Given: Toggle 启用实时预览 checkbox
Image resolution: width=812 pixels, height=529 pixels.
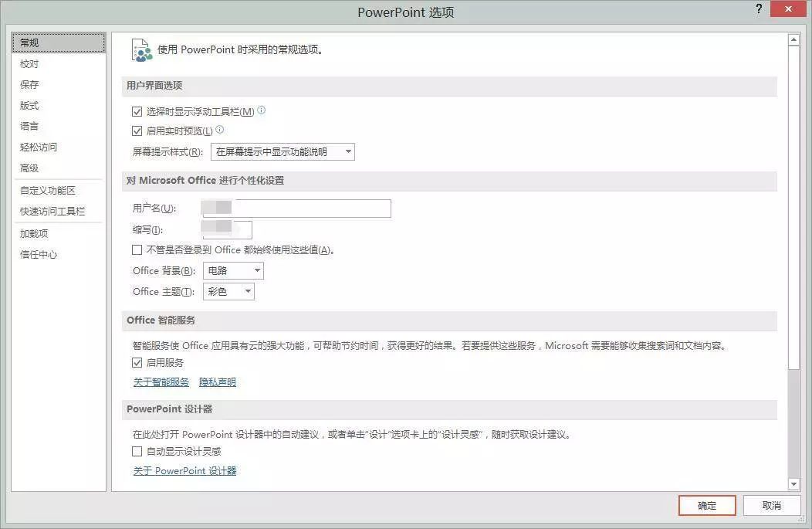Looking at the screenshot, I should click(x=137, y=131).
